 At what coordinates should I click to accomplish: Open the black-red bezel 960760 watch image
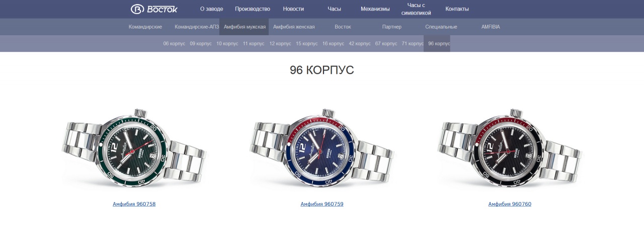tap(510, 147)
